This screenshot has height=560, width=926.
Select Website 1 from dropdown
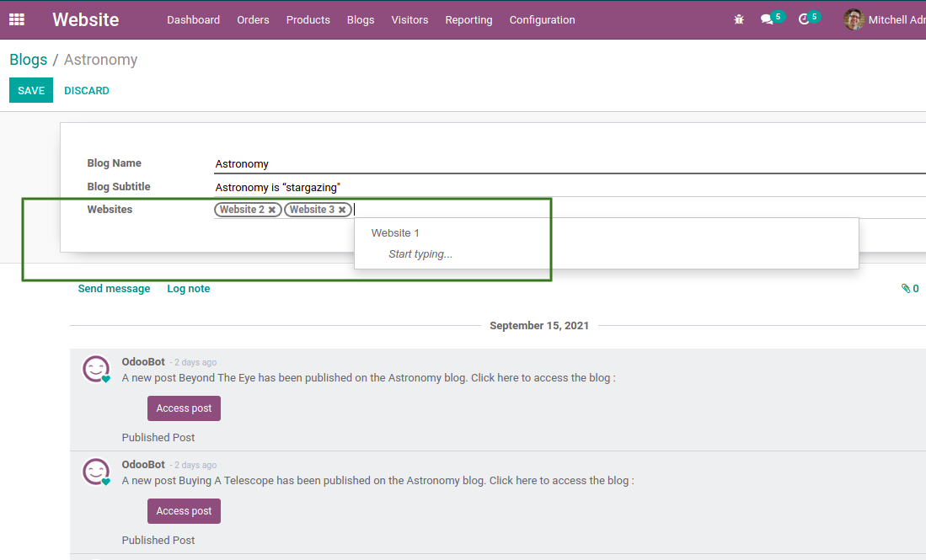pos(395,233)
